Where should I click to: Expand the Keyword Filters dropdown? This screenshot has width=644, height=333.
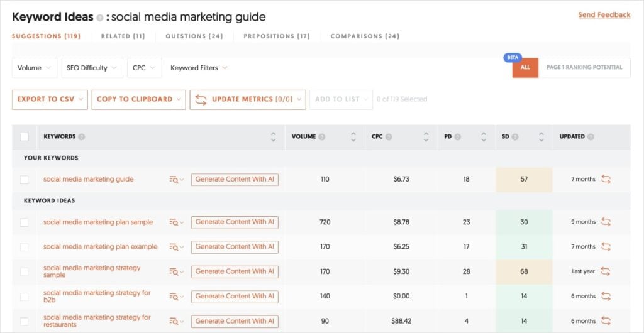click(x=199, y=68)
